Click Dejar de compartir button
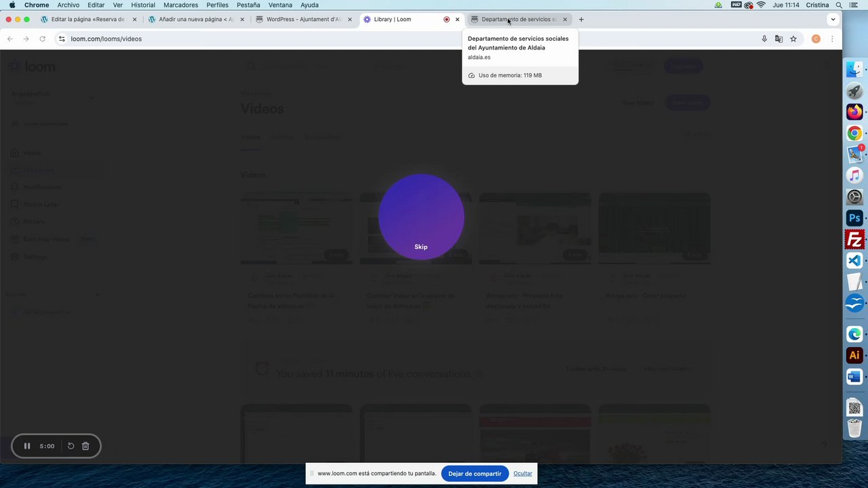868x488 pixels. (x=475, y=474)
